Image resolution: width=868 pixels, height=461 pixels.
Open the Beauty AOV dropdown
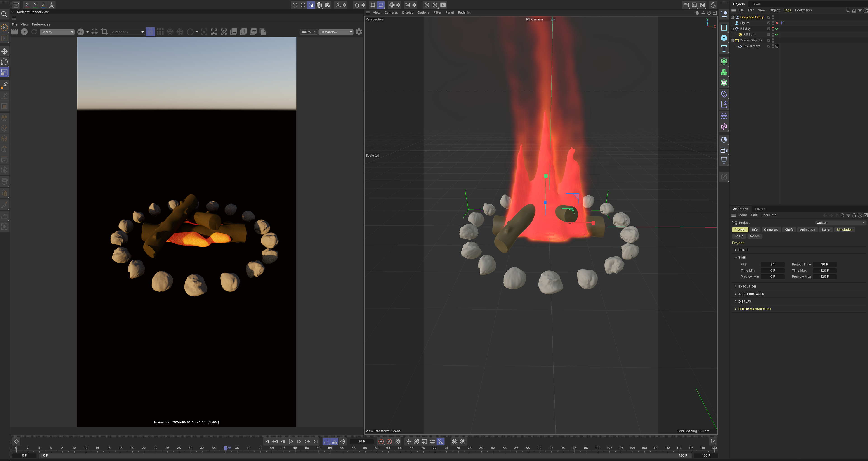click(x=57, y=32)
